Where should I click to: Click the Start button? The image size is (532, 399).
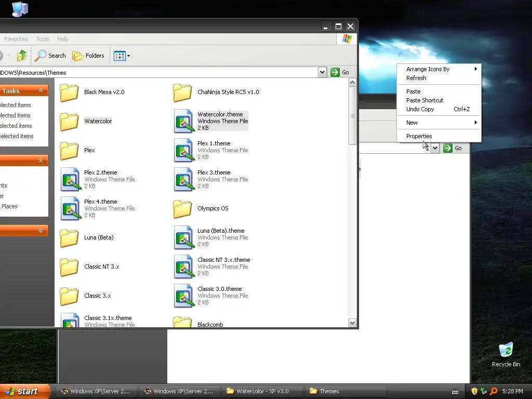24,392
